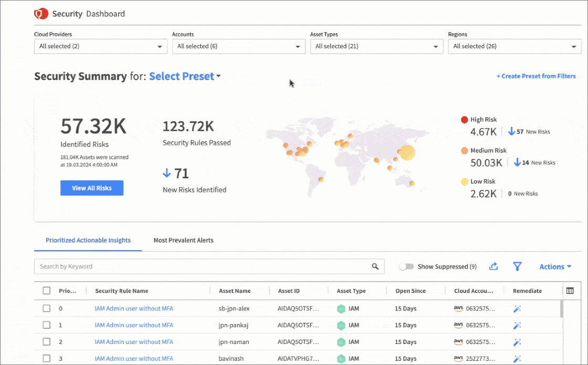Image resolution: width=588 pixels, height=365 pixels.
Task: Open the Regions dropdown
Action: 514,47
